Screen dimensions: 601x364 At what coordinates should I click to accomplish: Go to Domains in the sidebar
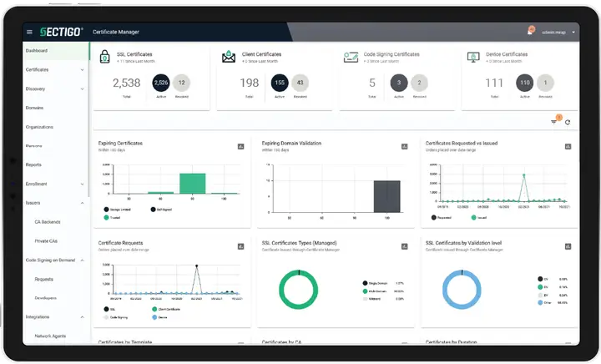point(35,108)
